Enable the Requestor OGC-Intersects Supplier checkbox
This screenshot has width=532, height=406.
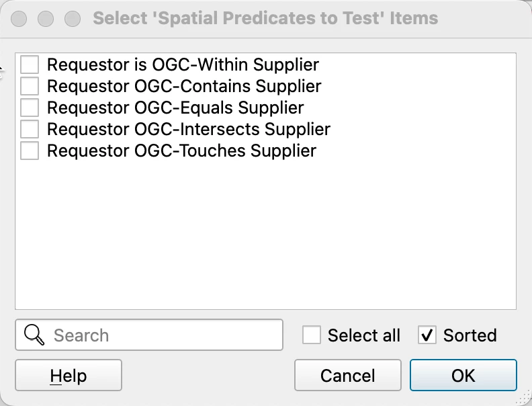30,129
